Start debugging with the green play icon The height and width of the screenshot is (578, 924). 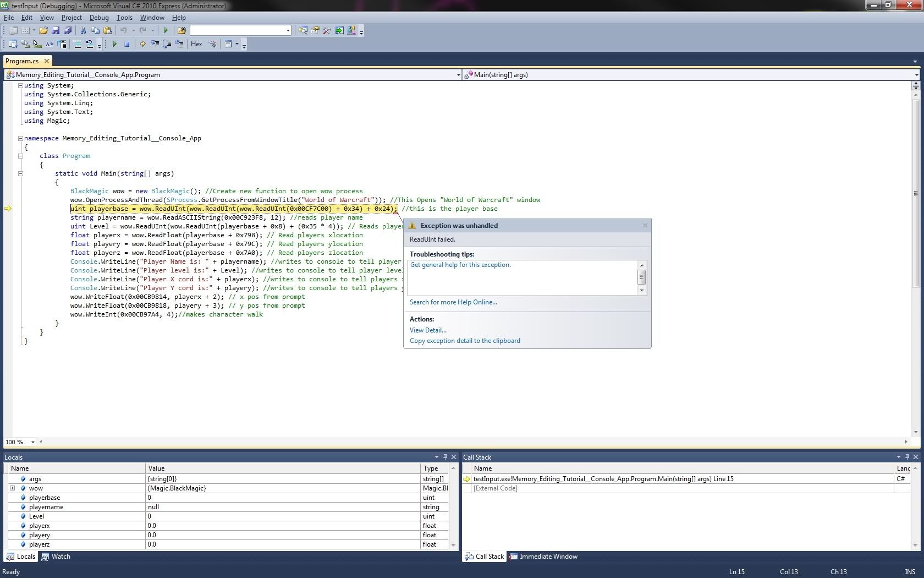click(166, 30)
